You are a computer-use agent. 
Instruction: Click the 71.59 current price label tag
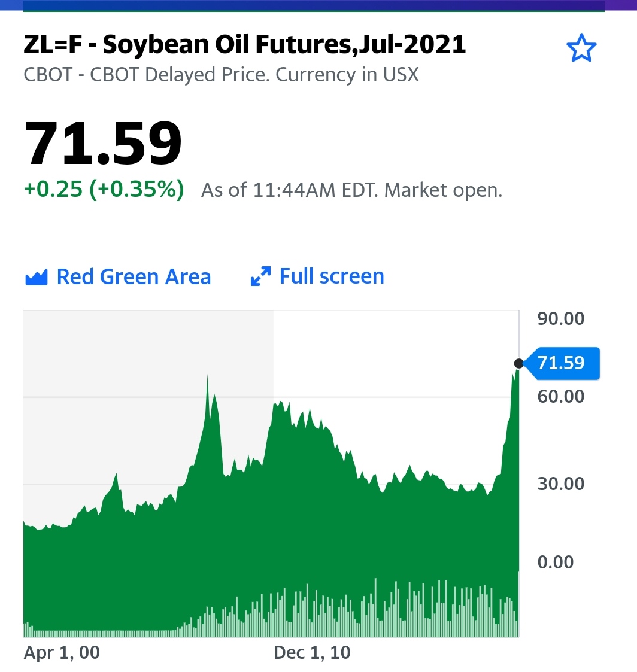[562, 363]
